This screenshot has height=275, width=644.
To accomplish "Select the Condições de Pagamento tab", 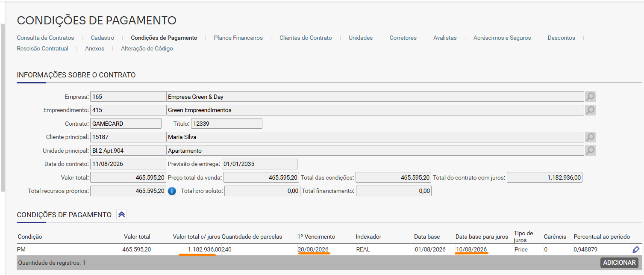I will coord(164,38).
